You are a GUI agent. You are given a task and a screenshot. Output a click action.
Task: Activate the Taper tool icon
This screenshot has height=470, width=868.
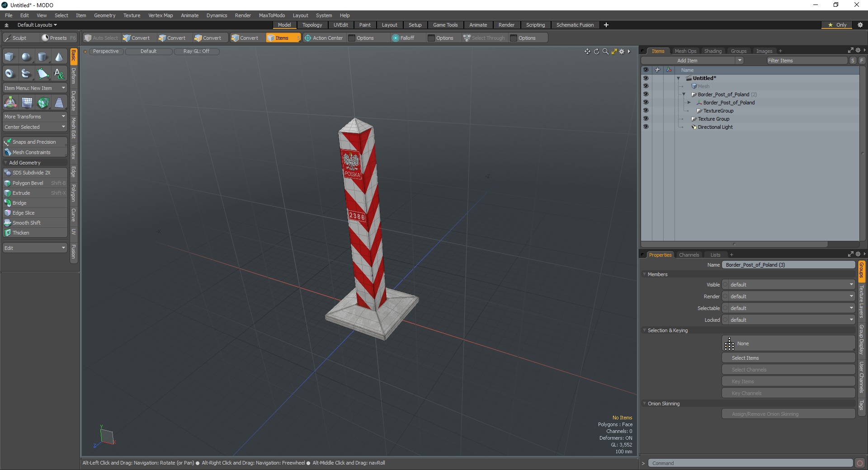tap(59, 103)
